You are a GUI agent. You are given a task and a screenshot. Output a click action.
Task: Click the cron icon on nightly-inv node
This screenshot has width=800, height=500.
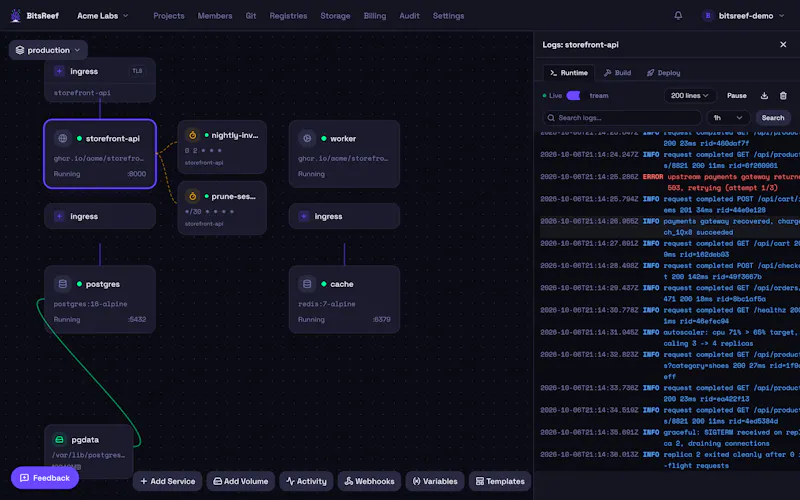(x=192, y=135)
